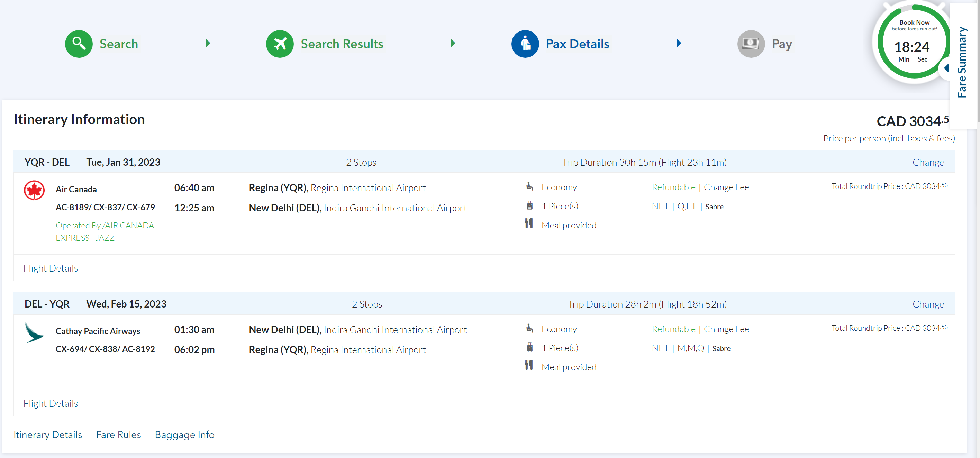Screen dimensions: 980x458
Task: Click the meal icon on the return flight
Action: (x=528, y=366)
